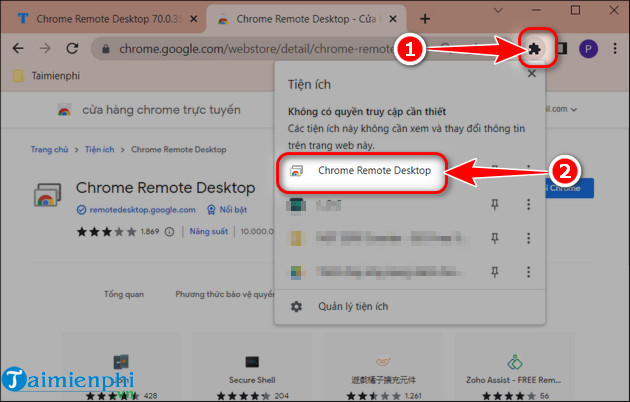
Task: Open the purple P profile avatar
Action: pos(588,49)
